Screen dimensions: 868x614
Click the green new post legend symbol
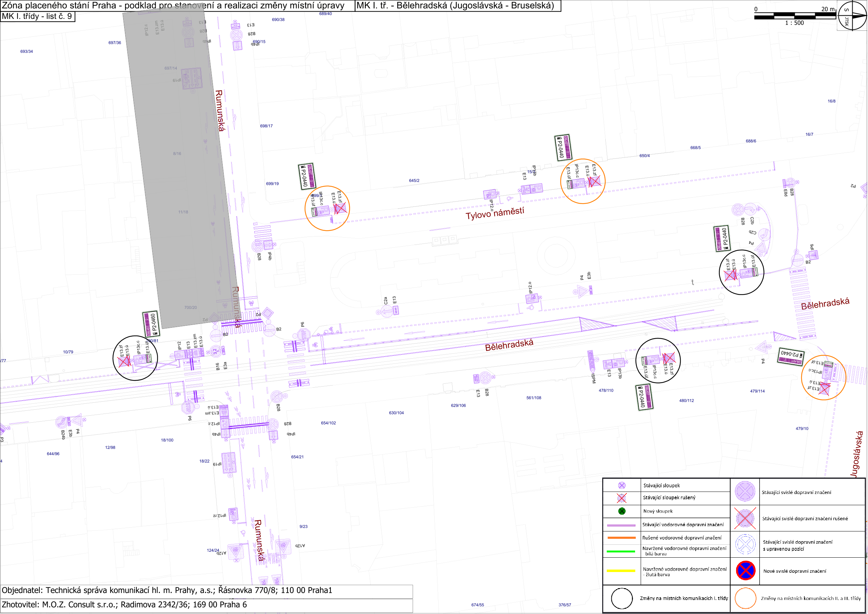(x=621, y=511)
